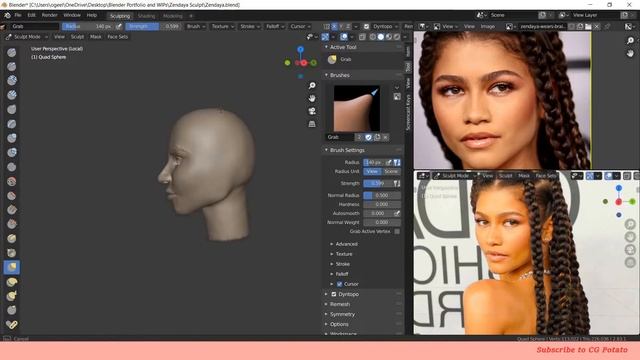The width and height of the screenshot is (640, 360).
Task: Click the main viewport pan hand icon
Action: (x=312, y=98)
